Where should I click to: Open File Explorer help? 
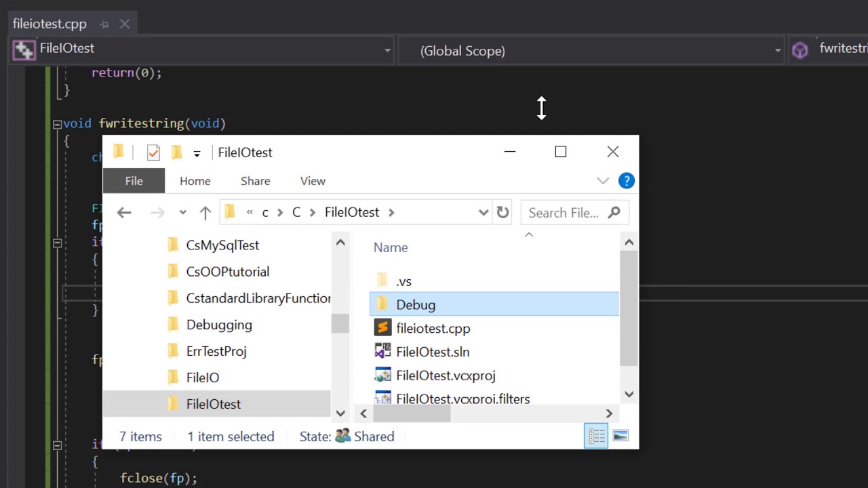626,181
